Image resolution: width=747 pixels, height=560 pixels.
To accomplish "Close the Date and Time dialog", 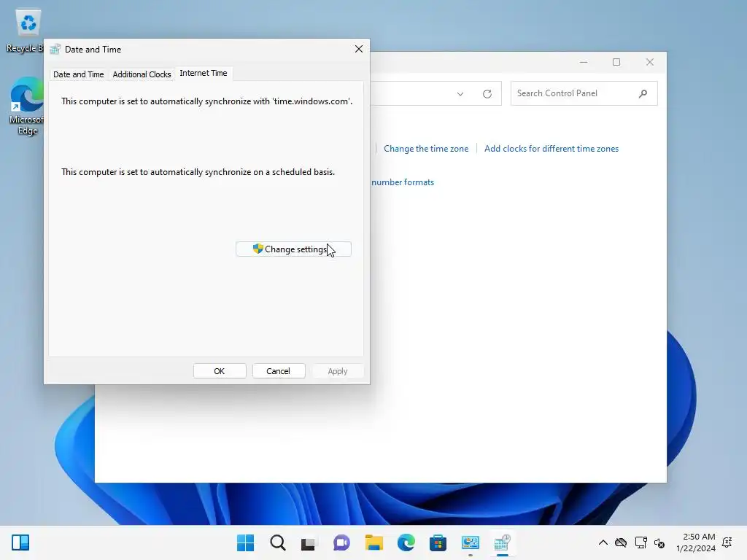I will click(x=359, y=49).
